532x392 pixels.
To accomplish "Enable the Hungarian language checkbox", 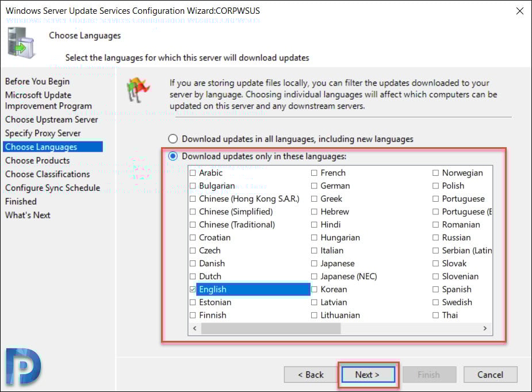I will pyautogui.click(x=314, y=237).
